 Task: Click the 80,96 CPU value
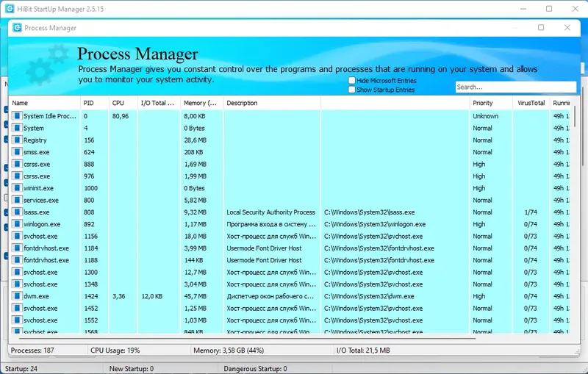click(121, 116)
